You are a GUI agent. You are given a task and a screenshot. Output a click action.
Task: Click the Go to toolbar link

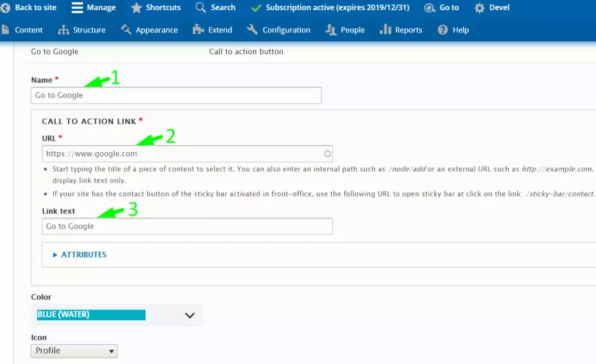coord(448,8)
